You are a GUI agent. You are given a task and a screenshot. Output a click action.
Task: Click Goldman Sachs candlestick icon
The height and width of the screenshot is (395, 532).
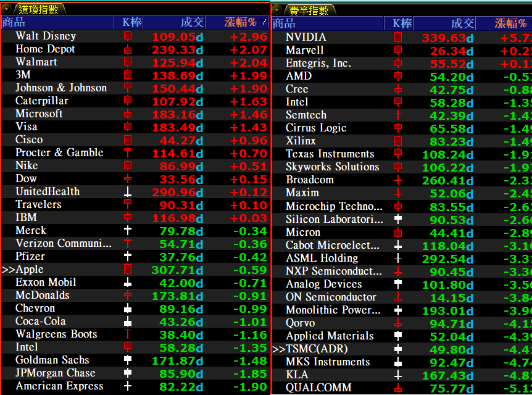pos(128,360)
